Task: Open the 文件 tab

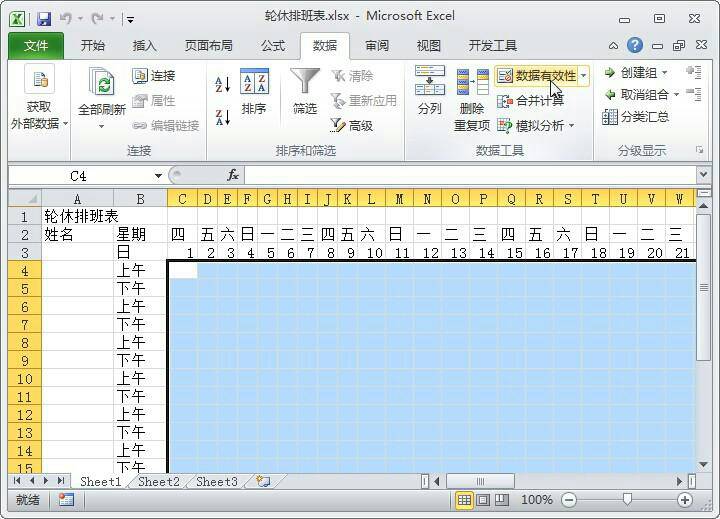Action: click(36, 45)
